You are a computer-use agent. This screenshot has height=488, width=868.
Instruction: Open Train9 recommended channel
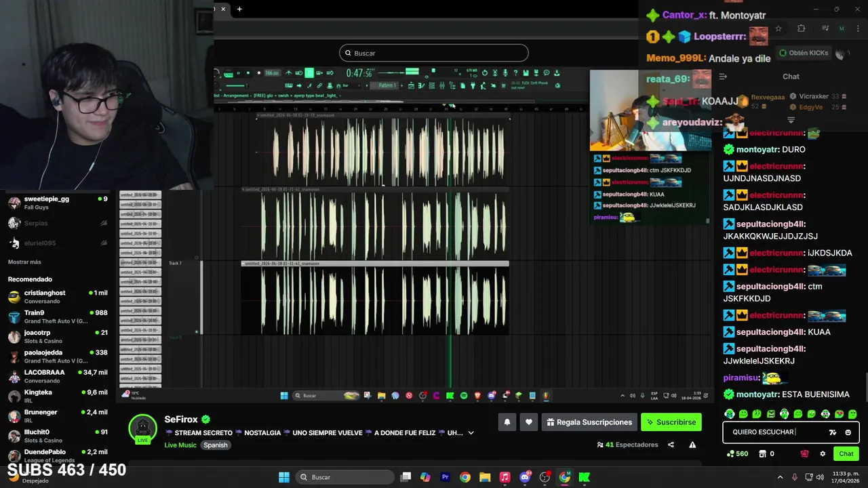click(x=58, y=317)
